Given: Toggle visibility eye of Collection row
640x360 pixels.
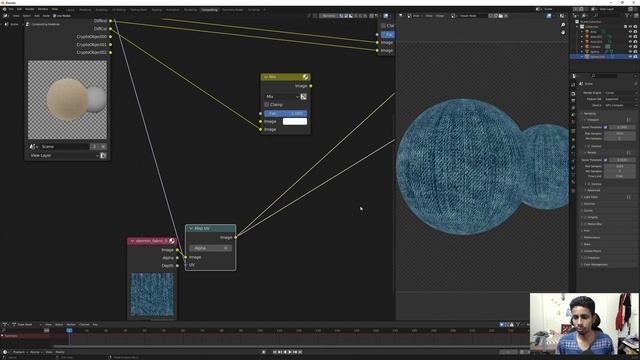Looking at the screenshot, I should point(630,27).
